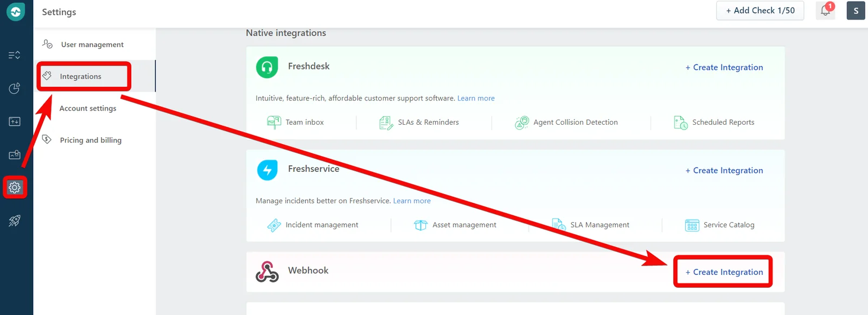Click the Service Catalog icon
The height and width of the screenshot is (315, 868).
692,225
